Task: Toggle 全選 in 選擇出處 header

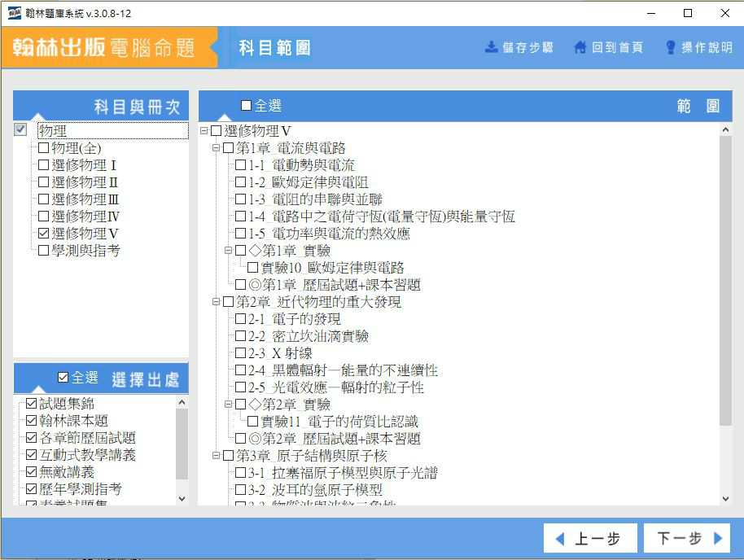Action: point(63,378)
